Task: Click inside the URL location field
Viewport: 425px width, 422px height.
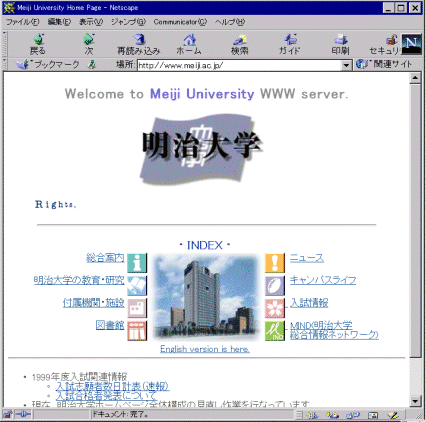Action: [240, 65]
